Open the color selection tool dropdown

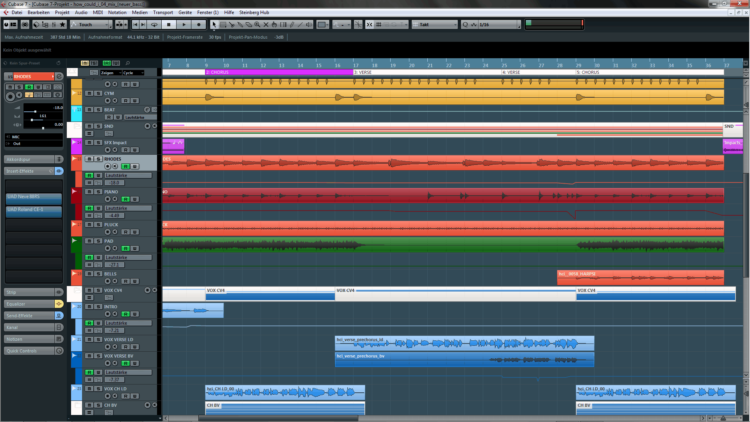[323, 24]
